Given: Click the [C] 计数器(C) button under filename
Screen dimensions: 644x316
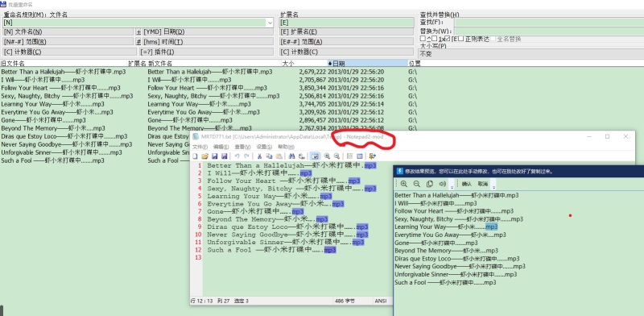Looking at the screenshot, I should [69, 52].
